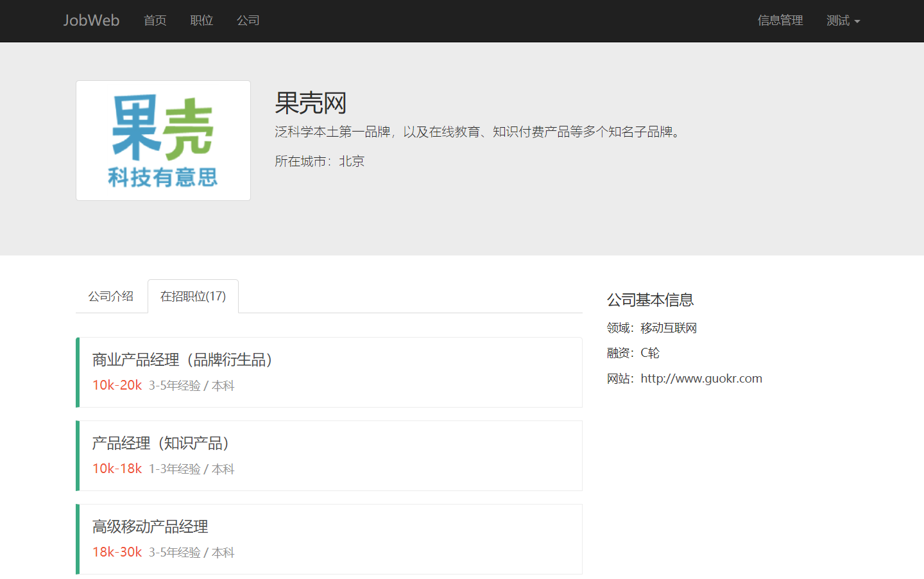Switch to the 公司介绍 tab
This screenshot has width=924, height=579.
(111, 296)
